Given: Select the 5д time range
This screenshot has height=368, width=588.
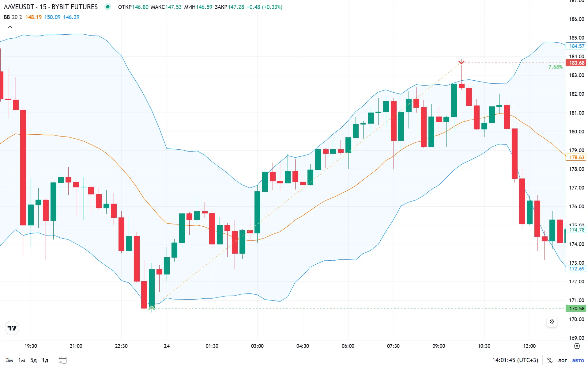Looking at the screenshot, I should (33, 360).
